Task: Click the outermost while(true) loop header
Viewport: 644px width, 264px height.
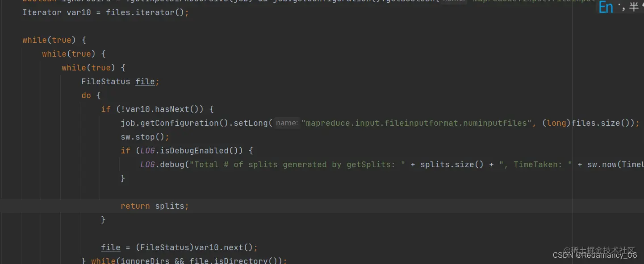Action: [x=54, y=40]
